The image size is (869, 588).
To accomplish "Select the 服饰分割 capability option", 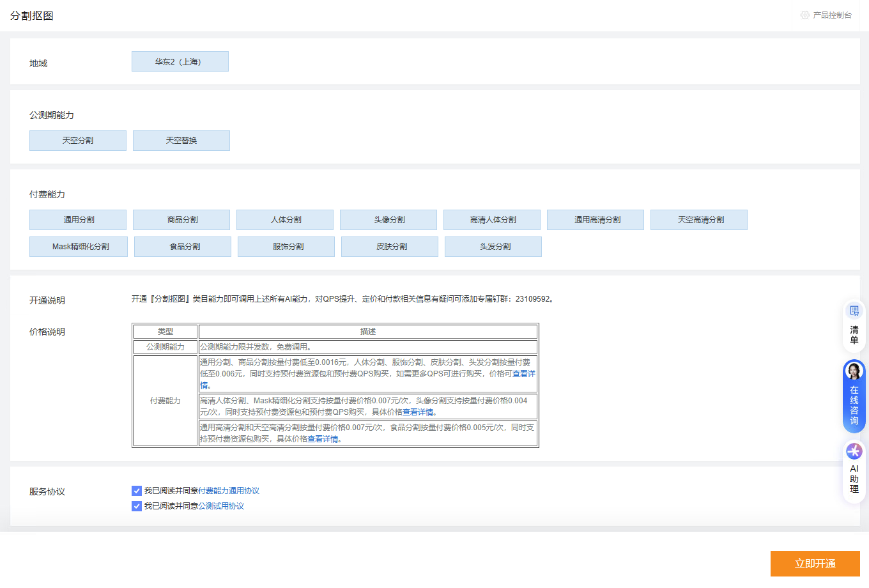I will pyautogui.click(x=286, y=247).
